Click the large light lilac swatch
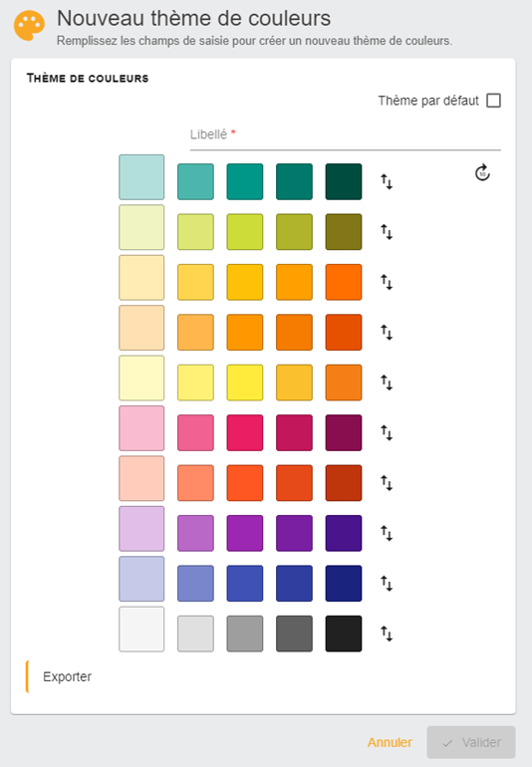Image resolution: width=532 pixels, height=767 pixels. pos(141,529)
